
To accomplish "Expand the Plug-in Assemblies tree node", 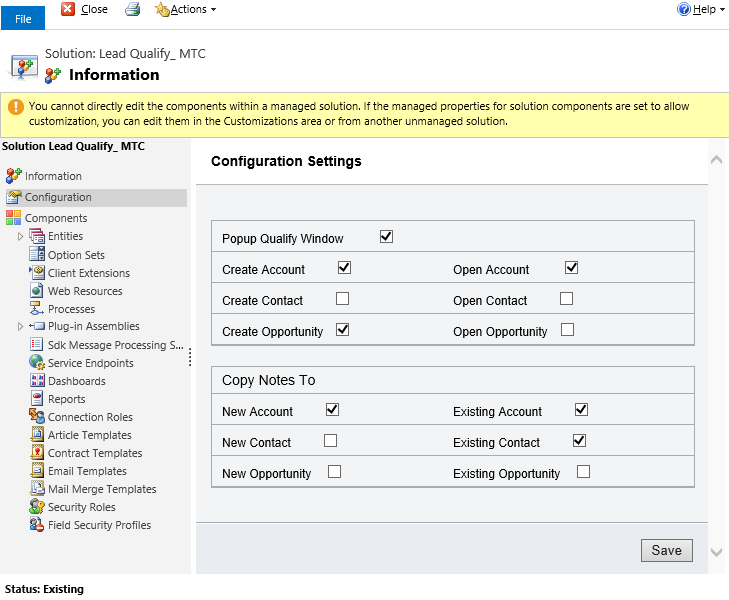I will (20, 327).
